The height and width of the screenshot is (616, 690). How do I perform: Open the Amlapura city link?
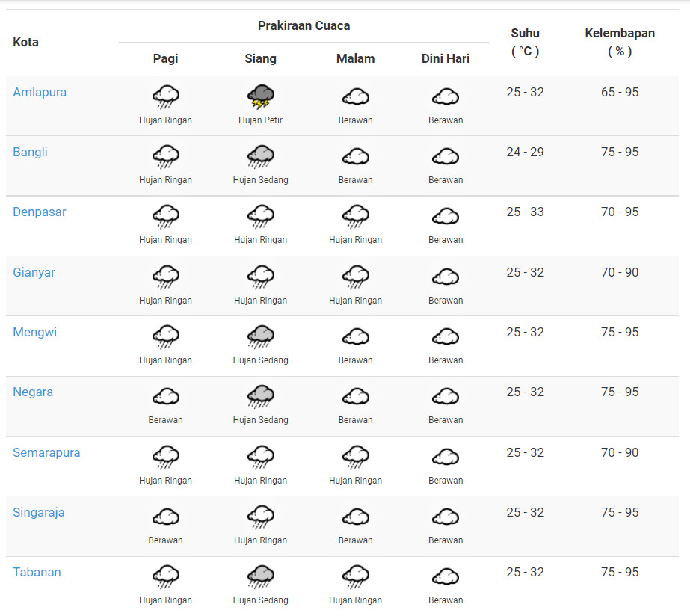tap(40, 92)
